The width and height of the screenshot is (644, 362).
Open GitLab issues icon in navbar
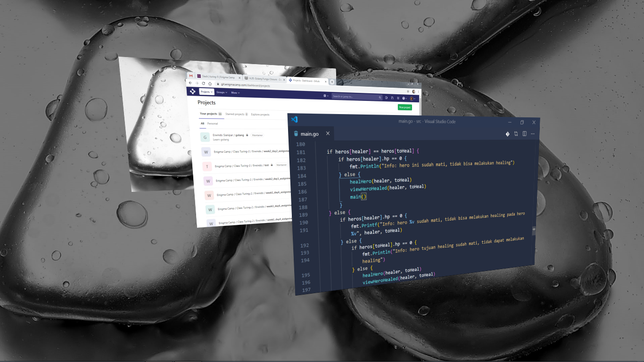tap(386, 98)
